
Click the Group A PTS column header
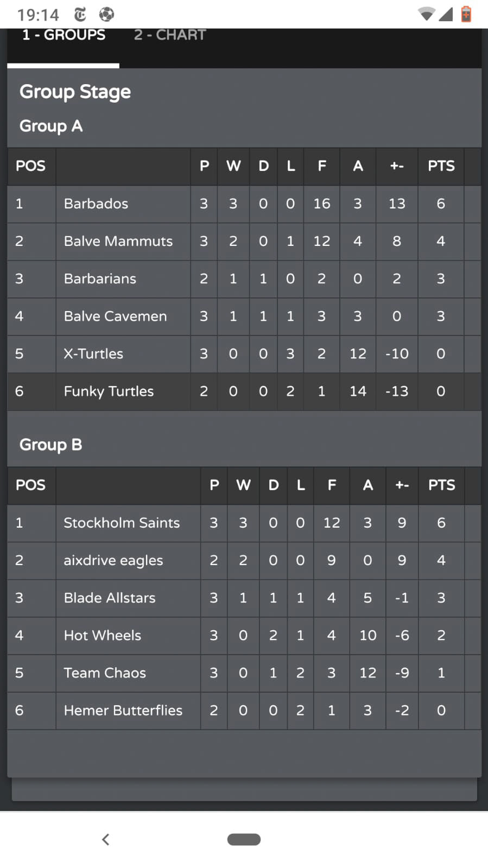[x=441, y=166]
